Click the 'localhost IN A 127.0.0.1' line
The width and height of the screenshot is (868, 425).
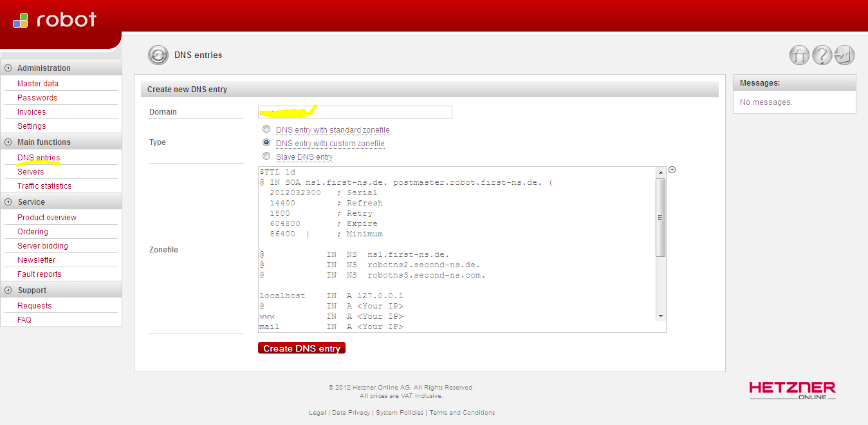point(331,296)
